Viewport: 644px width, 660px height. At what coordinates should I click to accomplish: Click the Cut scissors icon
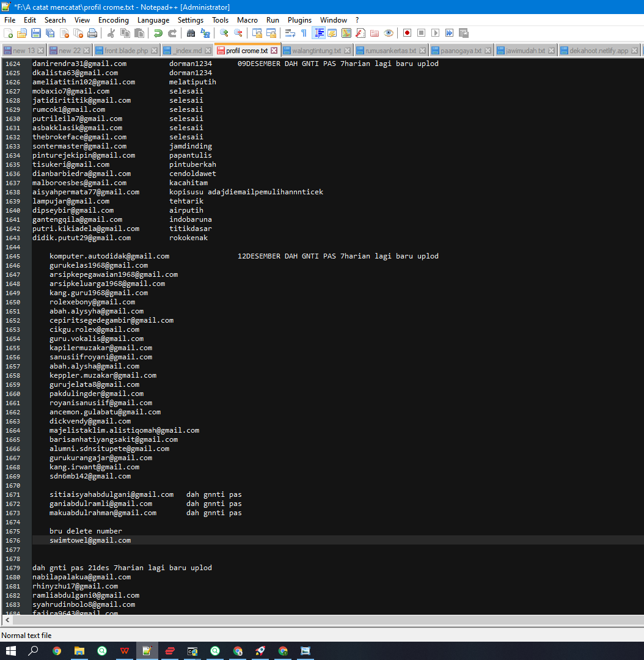pyautogui.click(x=111, y=33)
